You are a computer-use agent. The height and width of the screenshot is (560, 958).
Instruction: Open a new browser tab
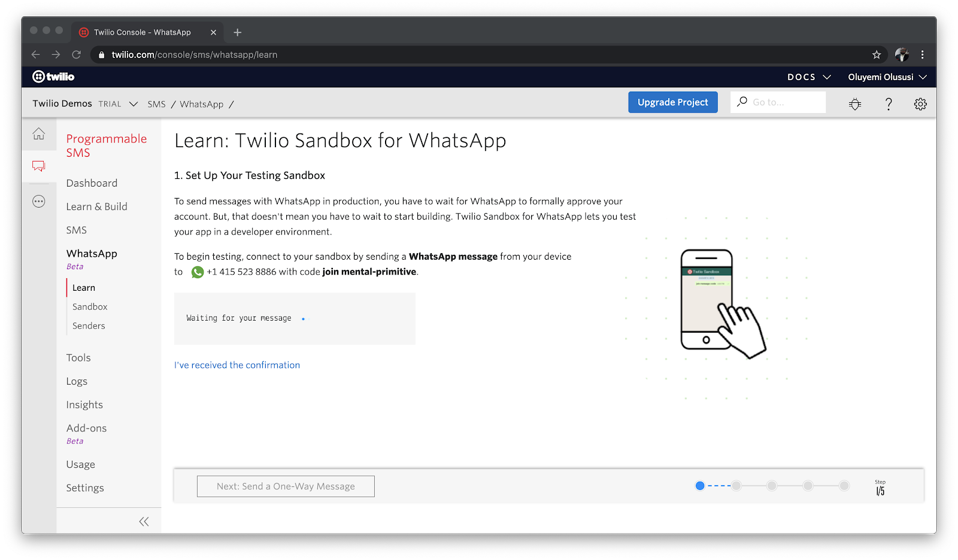[x=237, y=32]
